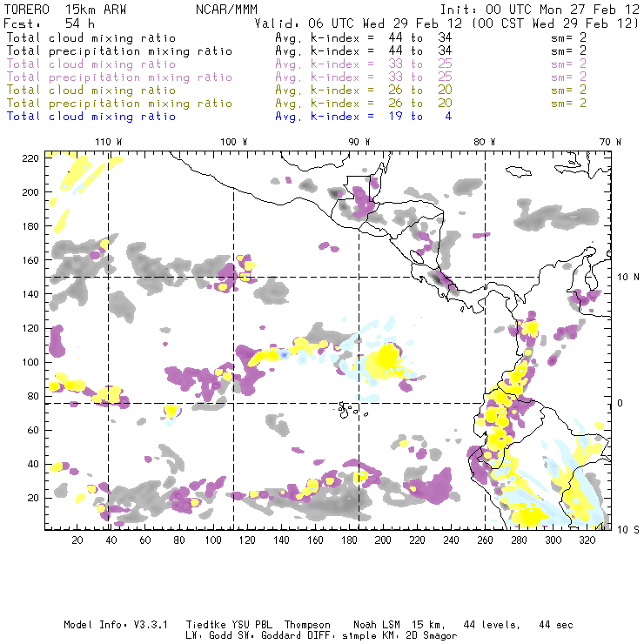
Task: Click "Avg. k-index = 33 to 25" on the purple cloud row
Action: 364,64
